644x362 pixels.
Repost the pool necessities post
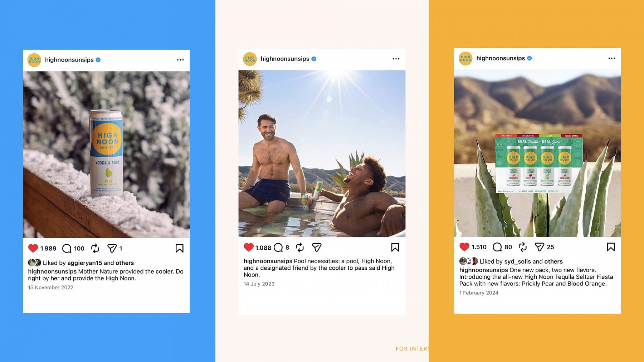[300, 247]
